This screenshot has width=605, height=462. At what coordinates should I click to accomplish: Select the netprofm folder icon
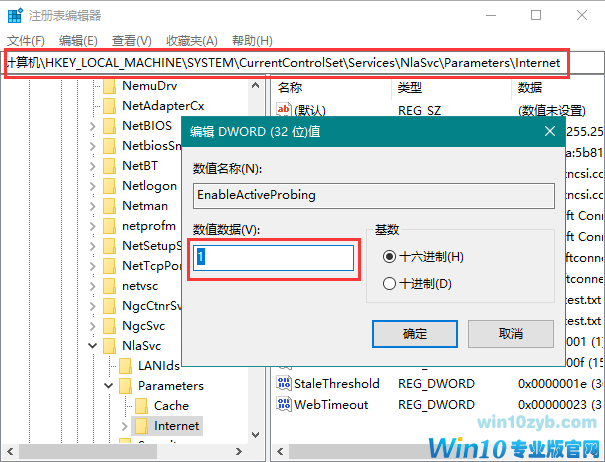point(110,226)
